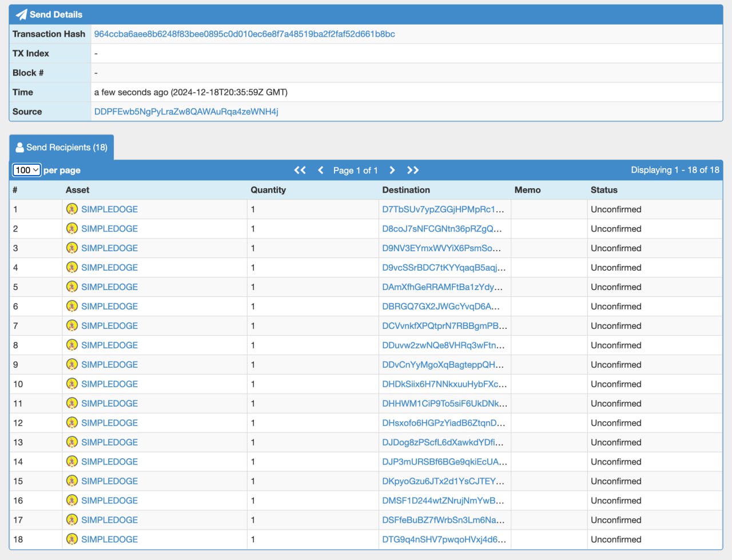
Task: Go to first page with double-left arrow
Action: 300,170
